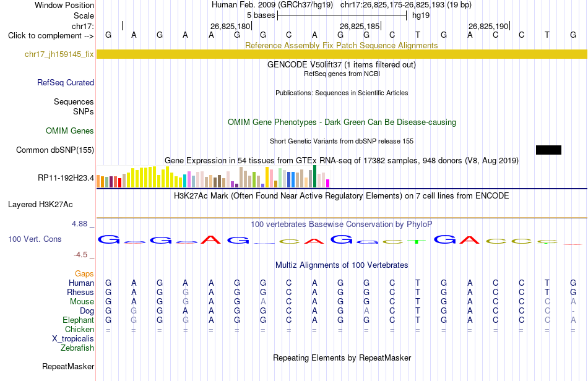Viewport: 588px width, 381px height.
Task: Click the red A PhyloP conservation logo letter after GaGa
Action: [x=211, y=239]
